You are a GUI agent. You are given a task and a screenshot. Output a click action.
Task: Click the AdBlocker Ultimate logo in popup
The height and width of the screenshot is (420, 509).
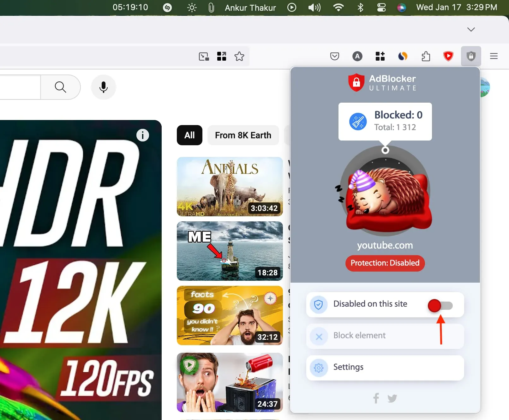pyautogui.click(x=382, y=83)
